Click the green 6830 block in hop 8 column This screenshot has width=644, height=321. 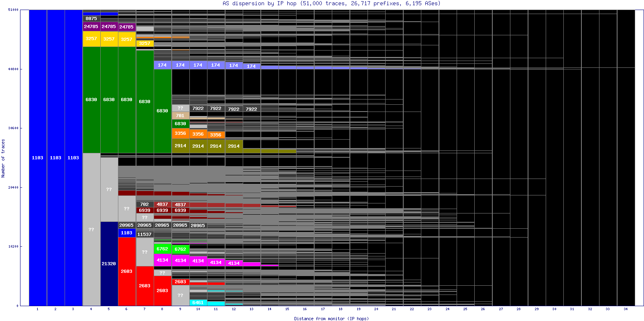162,111
